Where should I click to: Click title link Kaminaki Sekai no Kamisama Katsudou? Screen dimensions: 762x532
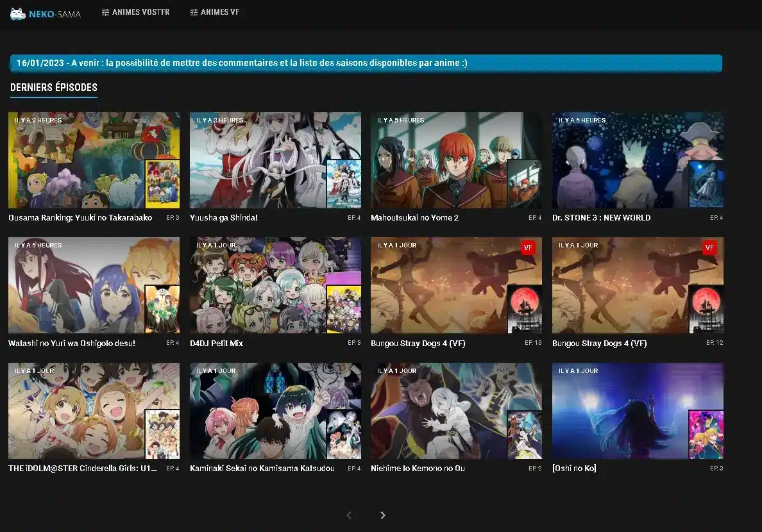click(x=262, y=469)
